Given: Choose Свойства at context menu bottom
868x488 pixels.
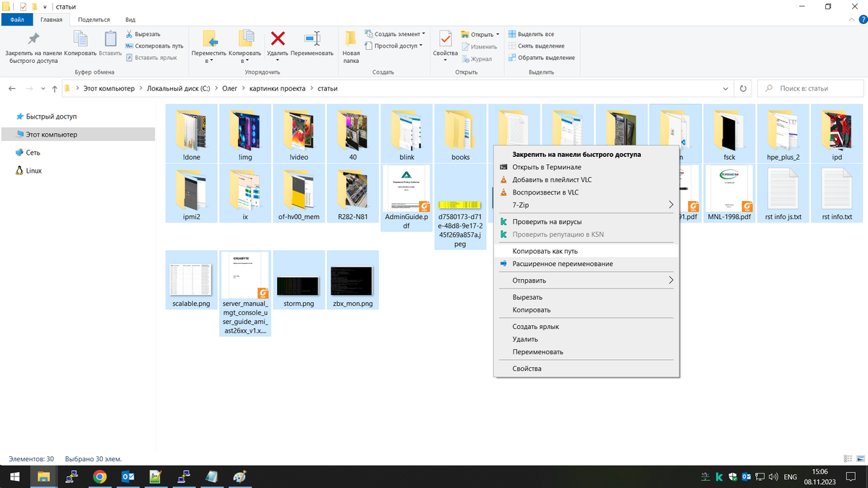Looking at the screenshot, I should tap(587, 369).
